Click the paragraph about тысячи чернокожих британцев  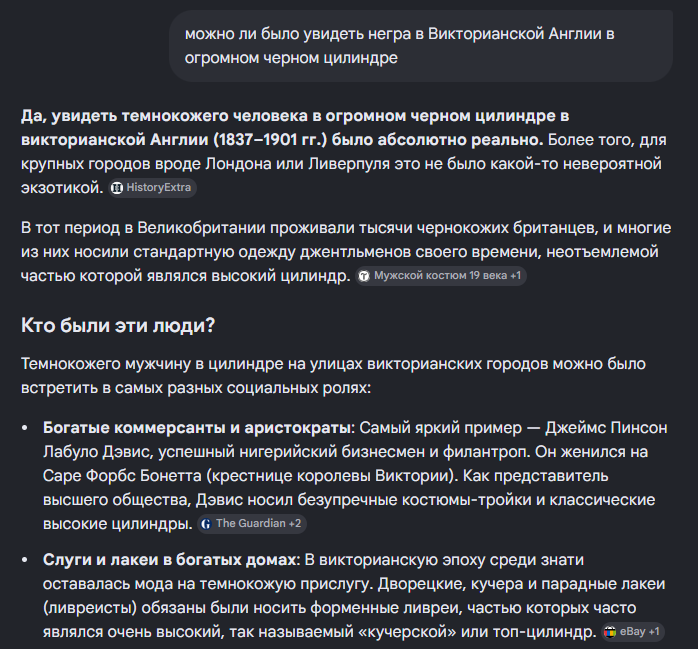coord(346,252)
